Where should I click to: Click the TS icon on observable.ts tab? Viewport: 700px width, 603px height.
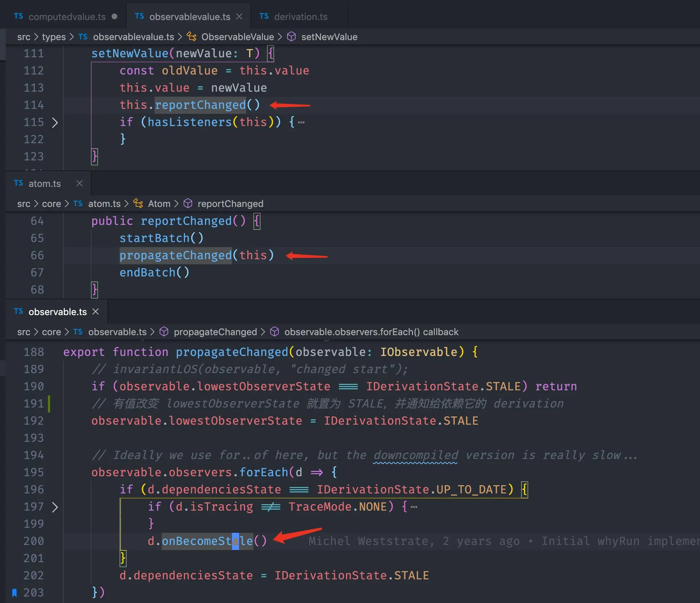(18, 312)
